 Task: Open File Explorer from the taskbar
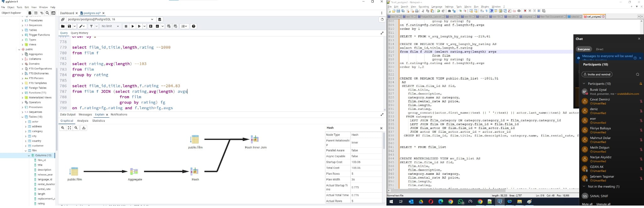click(519, 202)
